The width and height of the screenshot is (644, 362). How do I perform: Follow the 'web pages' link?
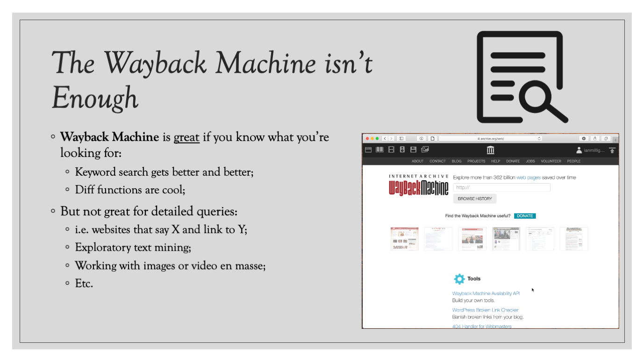click(x=528, y=177)
